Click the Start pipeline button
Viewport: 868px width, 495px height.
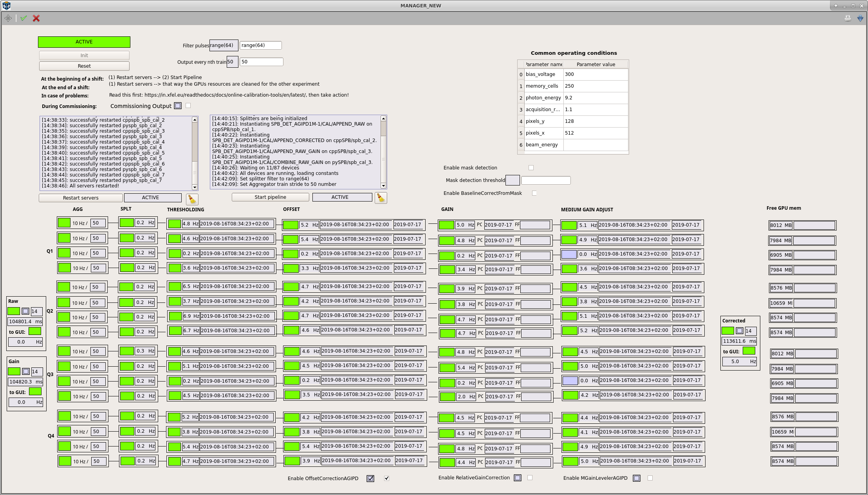[270, 197]
